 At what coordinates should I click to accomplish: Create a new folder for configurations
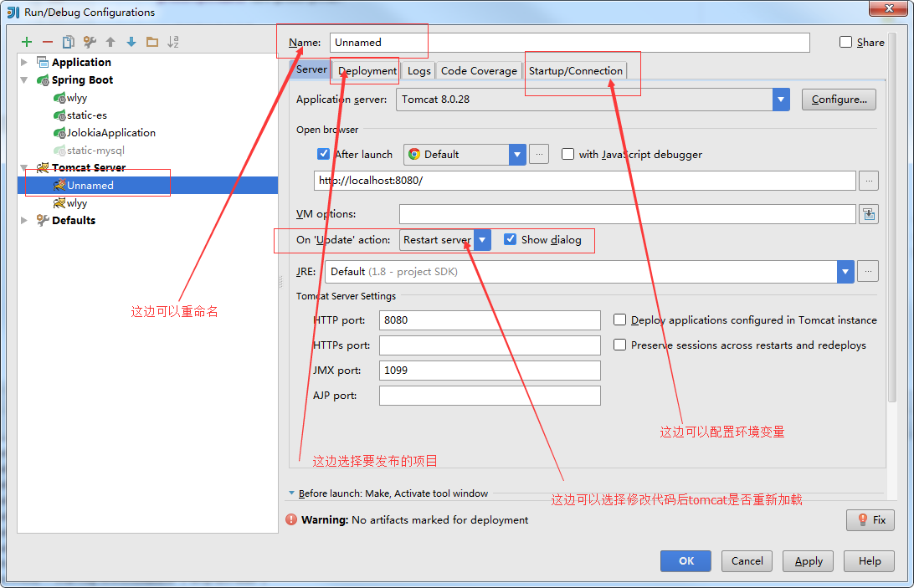coord(152,42)
